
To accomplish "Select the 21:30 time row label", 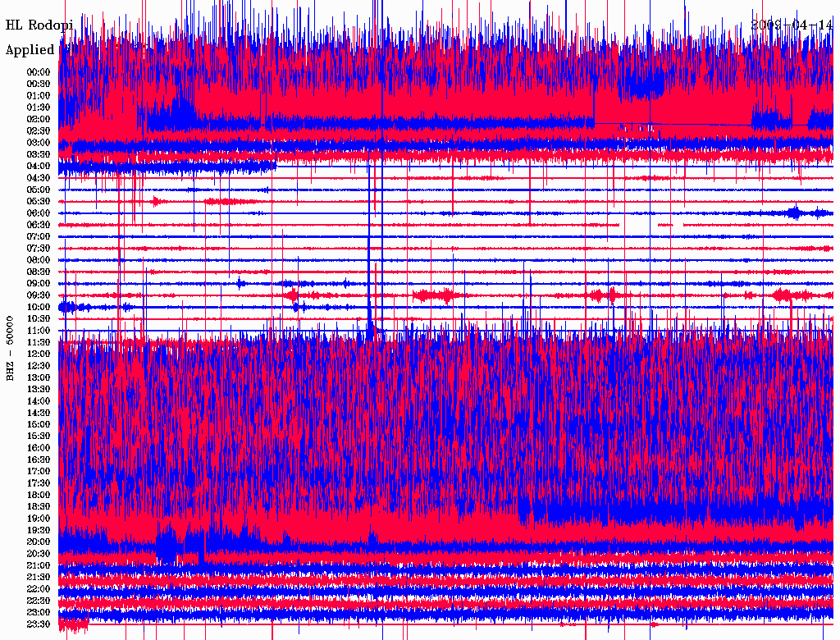I will coord(39,577).
